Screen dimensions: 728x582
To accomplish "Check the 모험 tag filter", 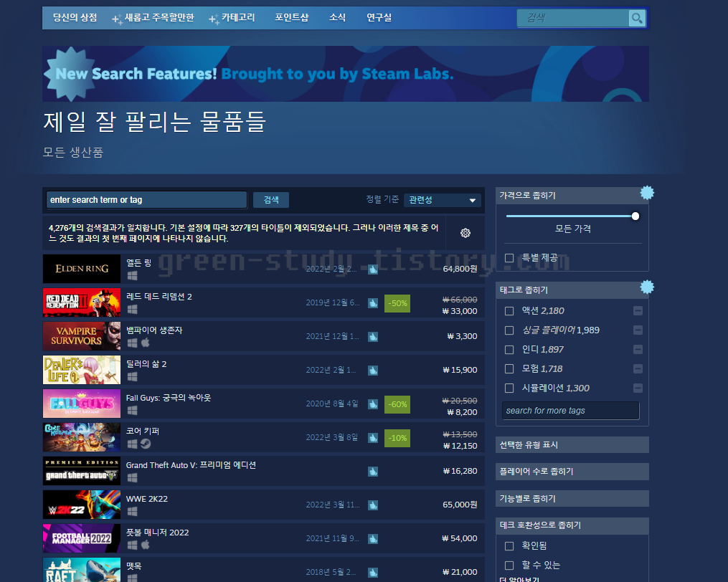I will pos(509,369).
